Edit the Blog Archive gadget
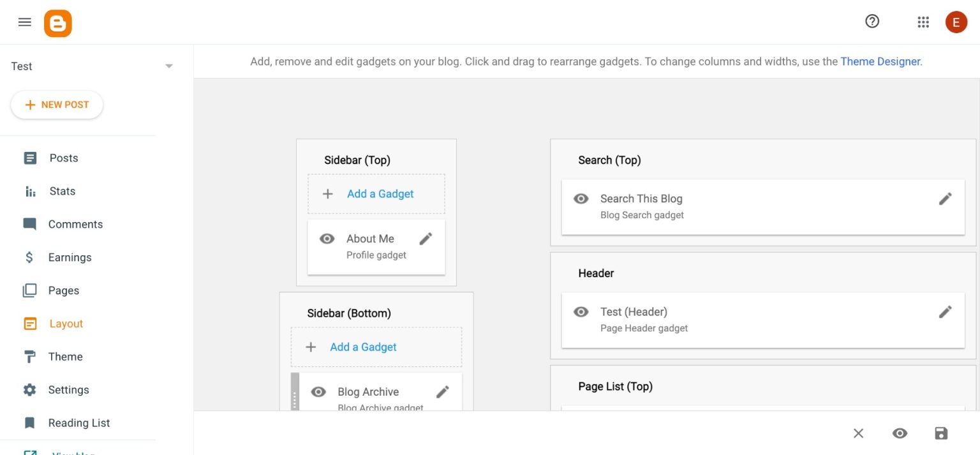The width and height of the screenshot is (980, 455). [443, 391]
